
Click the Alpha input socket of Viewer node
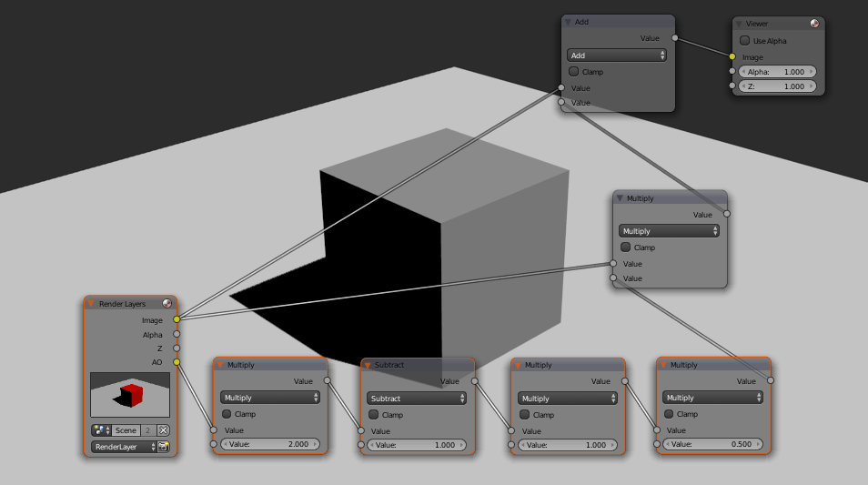[732, 71]
